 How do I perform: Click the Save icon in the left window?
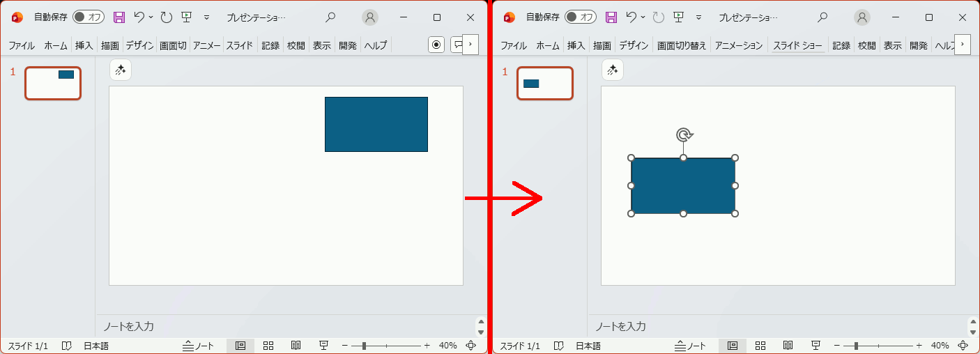pyautogui.click(x=119, y=17)
